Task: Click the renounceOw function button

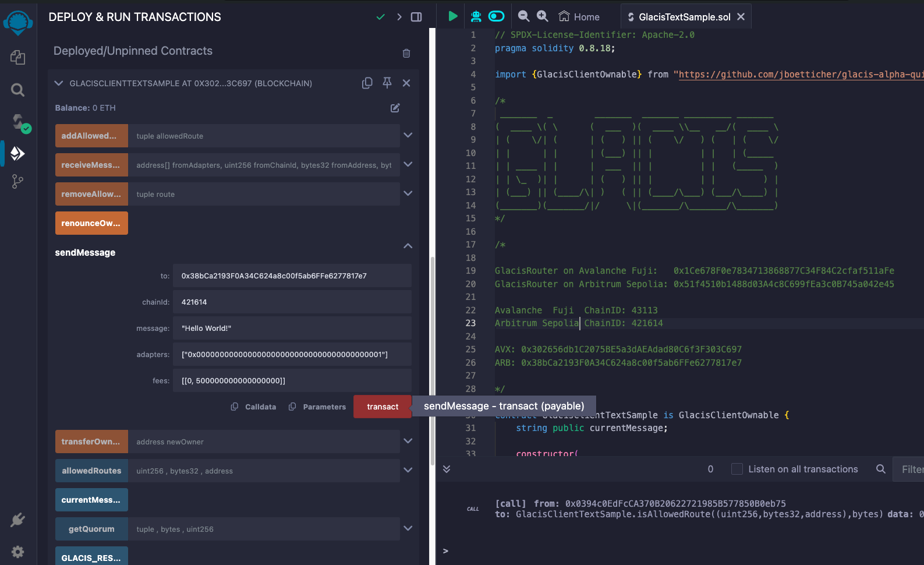Action: pos(91,223)
